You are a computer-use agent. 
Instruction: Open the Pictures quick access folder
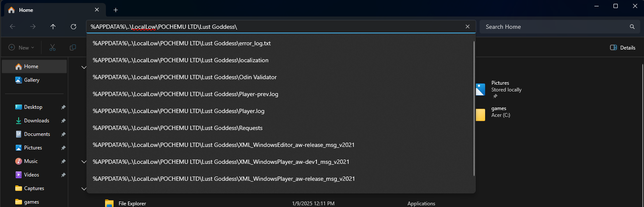(x=500, y=89)
